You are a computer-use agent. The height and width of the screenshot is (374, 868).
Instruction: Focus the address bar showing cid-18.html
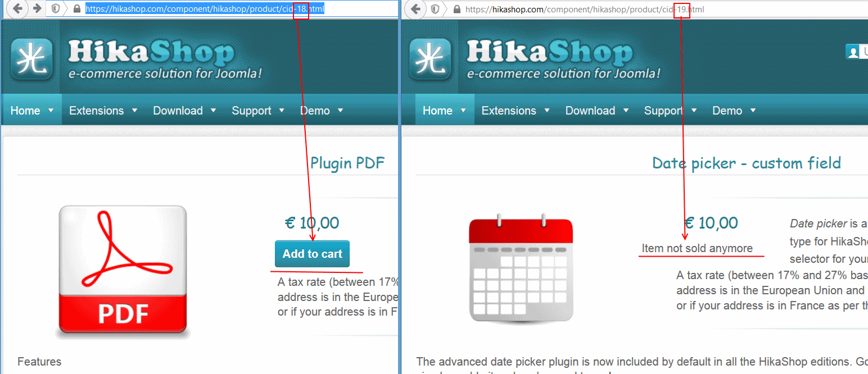pos(205,9)
